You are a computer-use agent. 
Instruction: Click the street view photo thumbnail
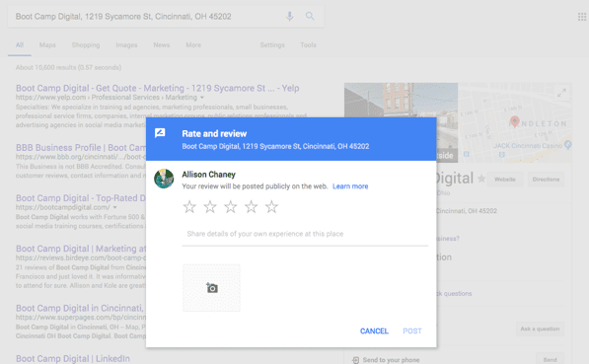[x=401, y=122]
